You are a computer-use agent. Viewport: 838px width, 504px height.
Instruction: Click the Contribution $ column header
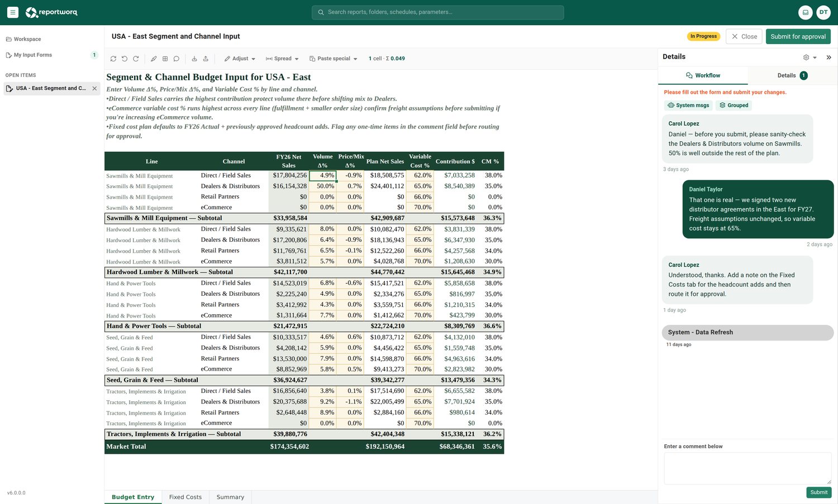click(x=455, y=161)
